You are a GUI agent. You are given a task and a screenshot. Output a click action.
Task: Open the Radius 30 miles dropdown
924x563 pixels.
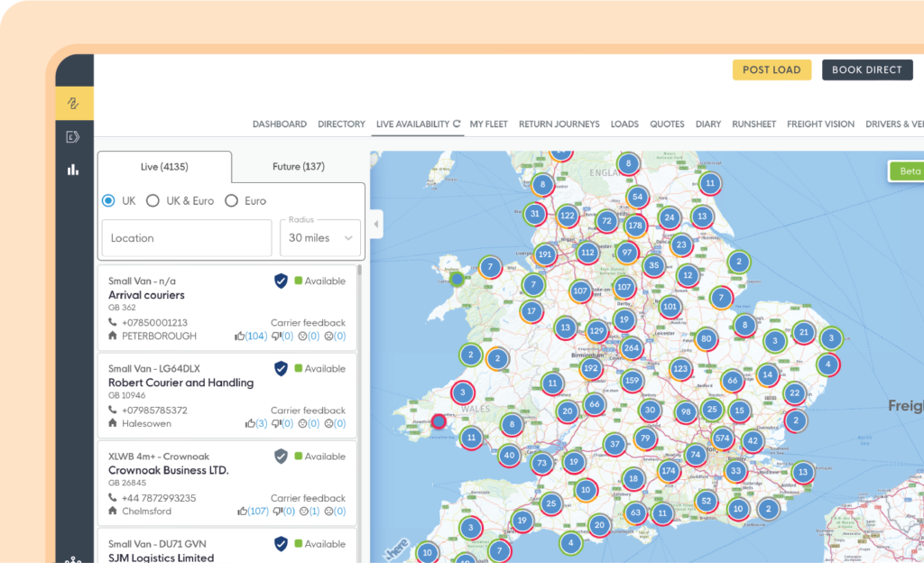(319, 238)
